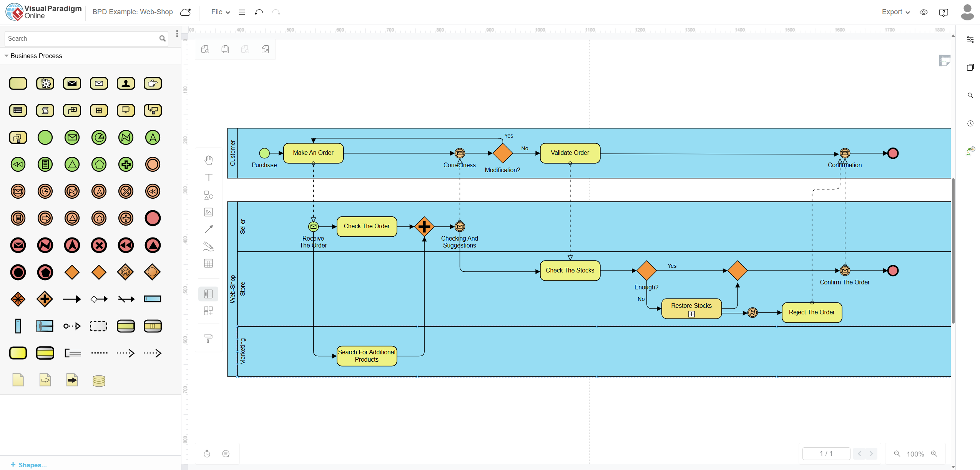Click the 100% zoom level value
The width and height of the screenshot is (980, 470).
915,454
